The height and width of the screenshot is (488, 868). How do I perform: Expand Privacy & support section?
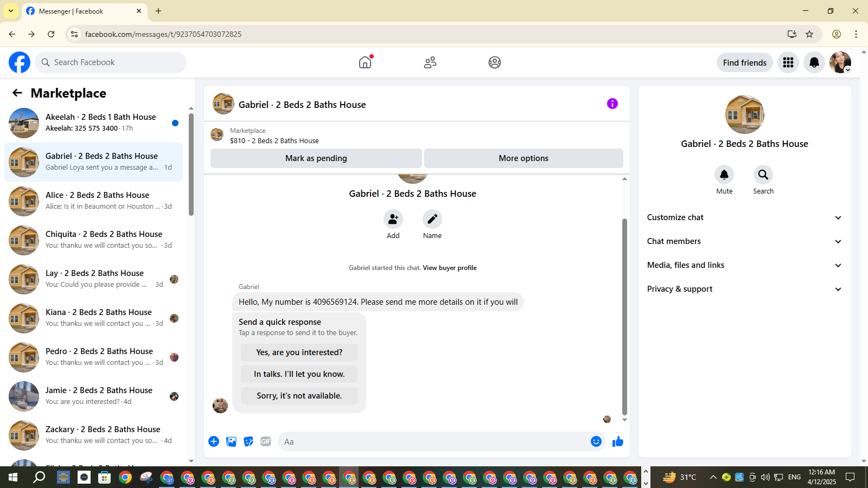(x=744, y=289)
